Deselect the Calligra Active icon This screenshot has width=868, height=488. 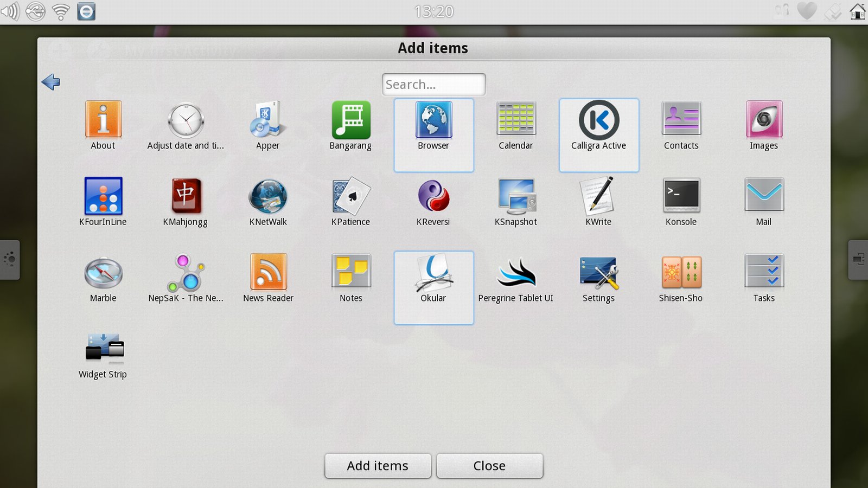[599, 120]
